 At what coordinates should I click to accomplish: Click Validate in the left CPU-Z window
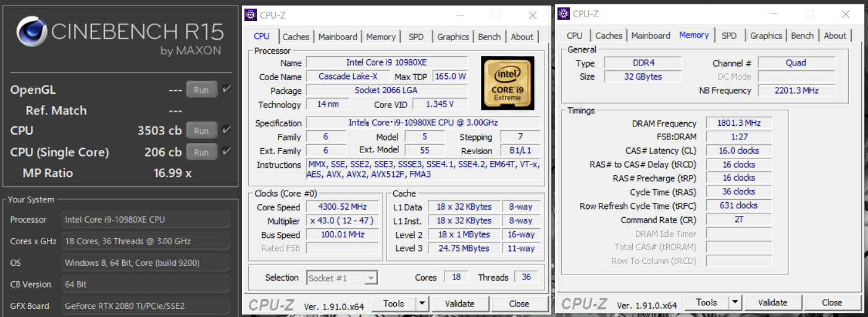(460, 303)
